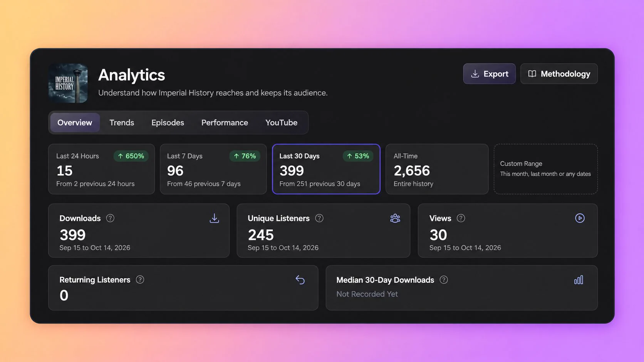
Task: Click the bar chart icon in Median card
Action: [579, 280]
